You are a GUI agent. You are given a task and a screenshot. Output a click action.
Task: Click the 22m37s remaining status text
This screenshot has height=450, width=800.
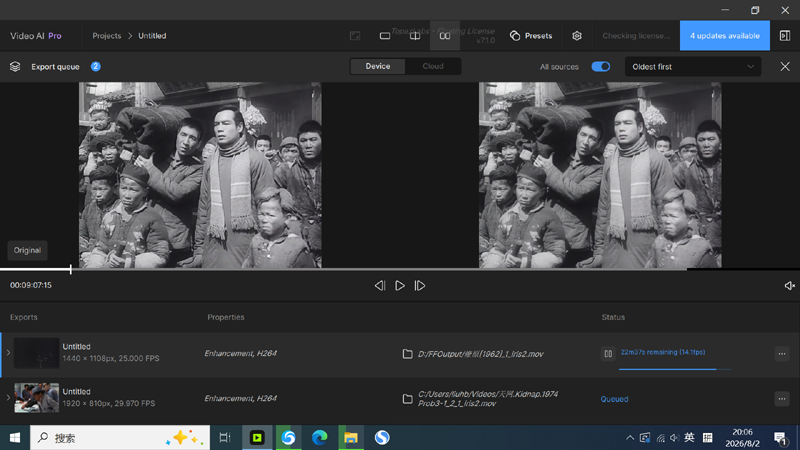pos(663,352)
